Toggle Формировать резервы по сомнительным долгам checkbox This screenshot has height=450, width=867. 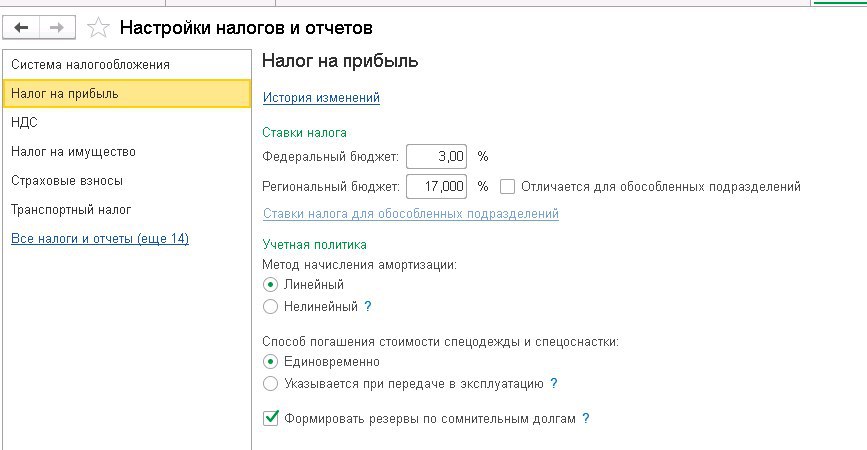[x=271, y=418]
